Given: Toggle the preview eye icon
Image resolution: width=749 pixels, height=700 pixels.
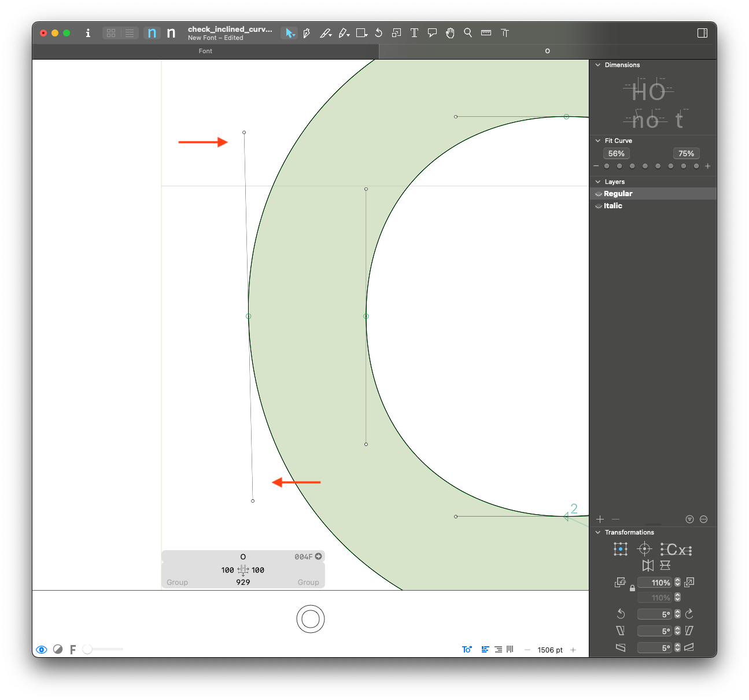Looking at the screenshot, I should [x=41, y=650].
